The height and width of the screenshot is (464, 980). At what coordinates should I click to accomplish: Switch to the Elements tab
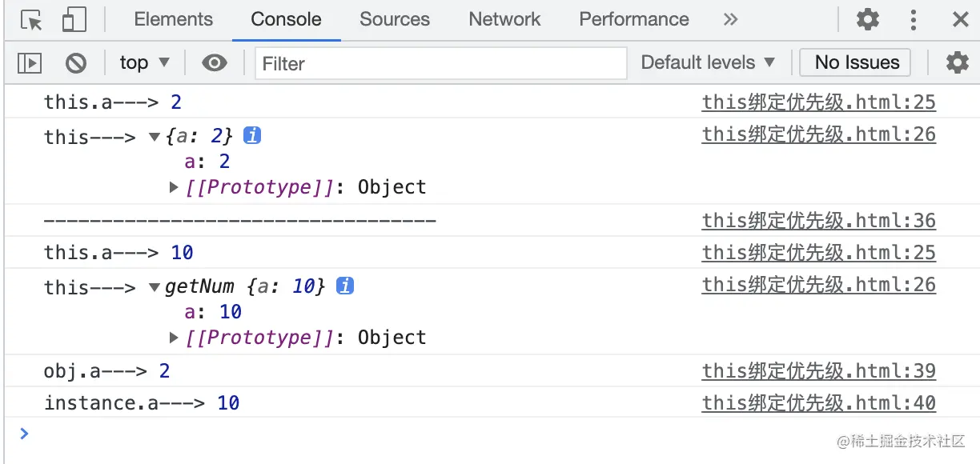pyautogui.click(x=173, y=20)
